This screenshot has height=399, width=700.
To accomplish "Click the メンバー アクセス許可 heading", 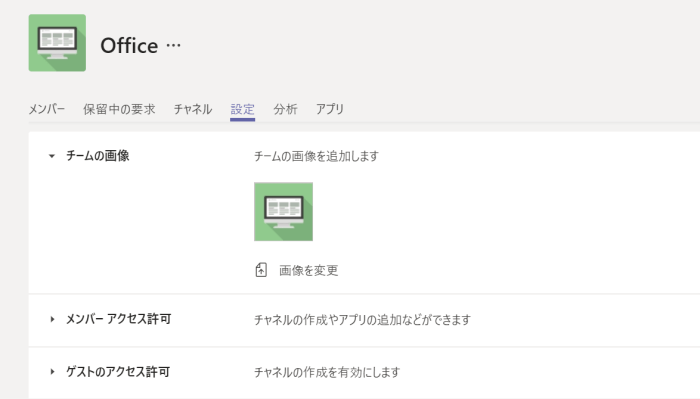I will 118,319.
